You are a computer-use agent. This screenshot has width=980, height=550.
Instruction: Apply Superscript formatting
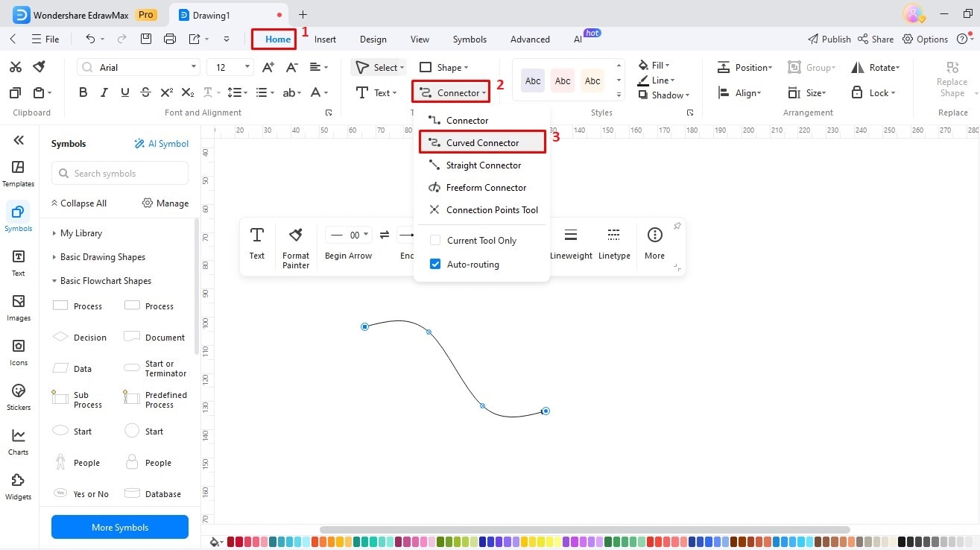[x=167, y=92]
